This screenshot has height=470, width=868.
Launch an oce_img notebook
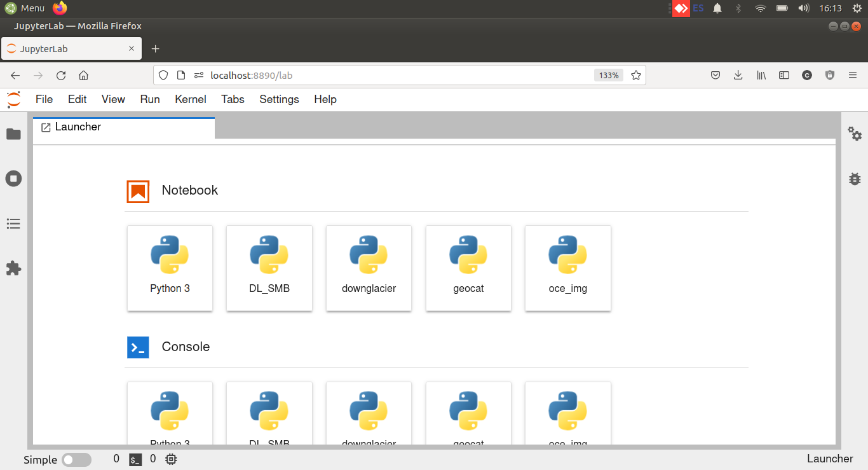[568, 268]
